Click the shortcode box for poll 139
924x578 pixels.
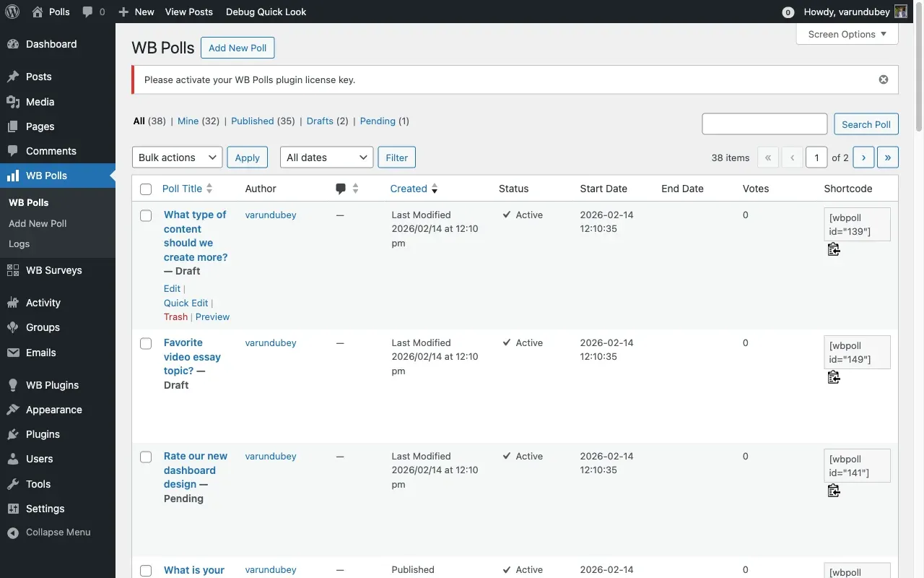[857, 224]
